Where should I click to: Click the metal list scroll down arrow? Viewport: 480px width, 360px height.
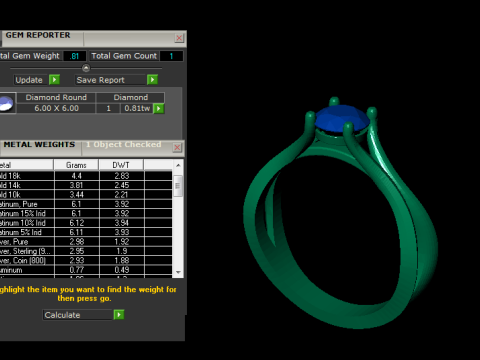point(178,272)
